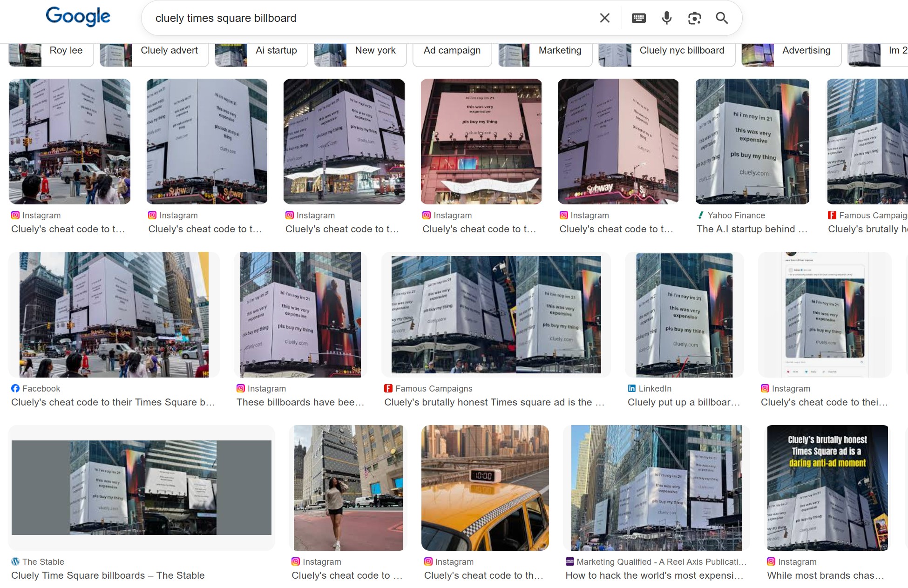Open the on-screen keyboard input tool
Image resolution: width=908 pixels, height=588 pixels.
pyautogui.click(x=638, y=18)
